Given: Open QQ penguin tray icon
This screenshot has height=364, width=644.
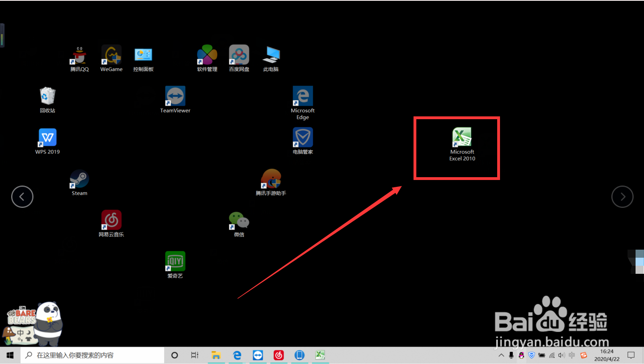Looking at the screenshot, I should 521,355.
